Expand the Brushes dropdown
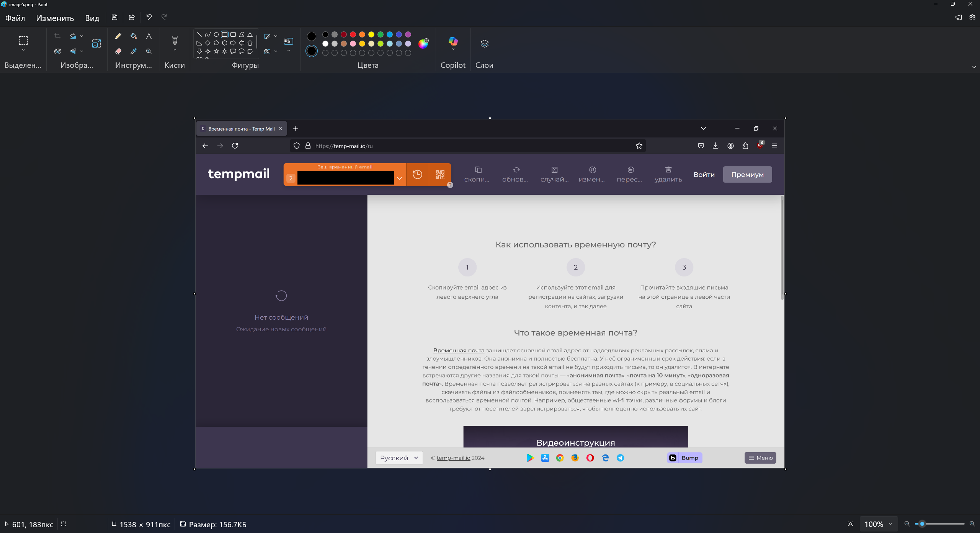 pos(175,50)
